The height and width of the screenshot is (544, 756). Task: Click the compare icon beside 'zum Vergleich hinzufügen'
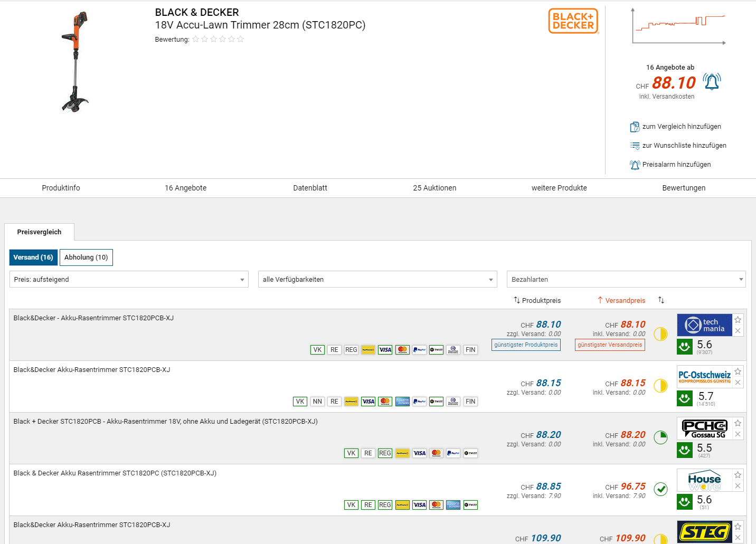pyautogui.click(x=635, y=127)
